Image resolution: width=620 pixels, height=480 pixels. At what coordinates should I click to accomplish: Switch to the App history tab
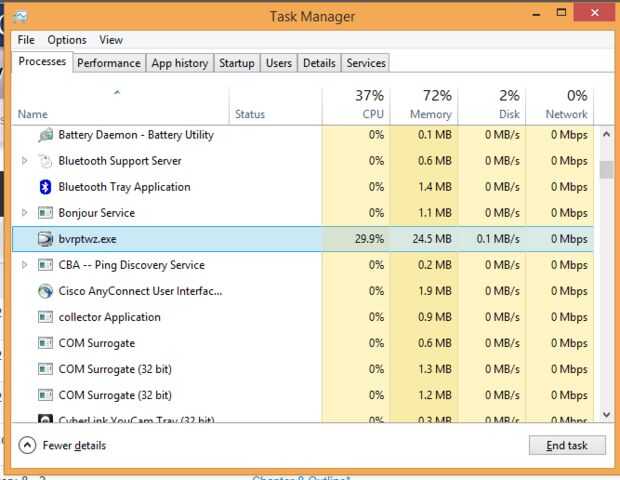180,63
